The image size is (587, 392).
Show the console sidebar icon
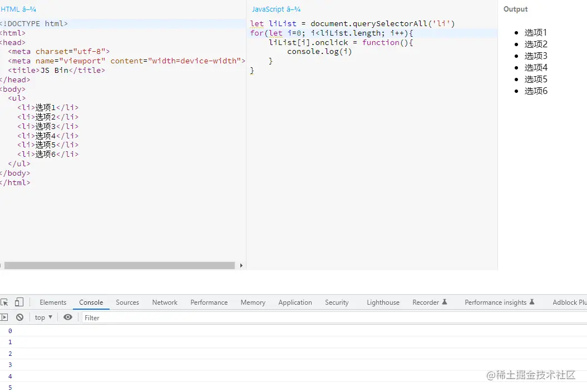click(4, 317)
